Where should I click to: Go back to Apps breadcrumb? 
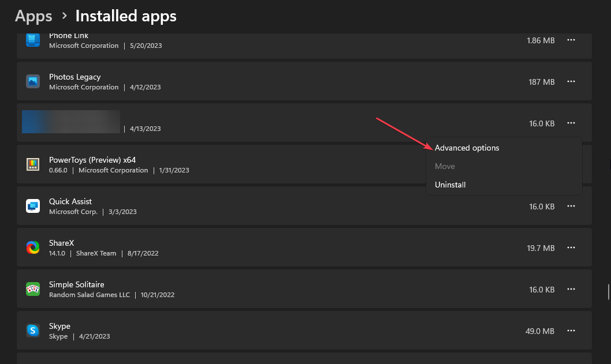(x=33, y=16)
